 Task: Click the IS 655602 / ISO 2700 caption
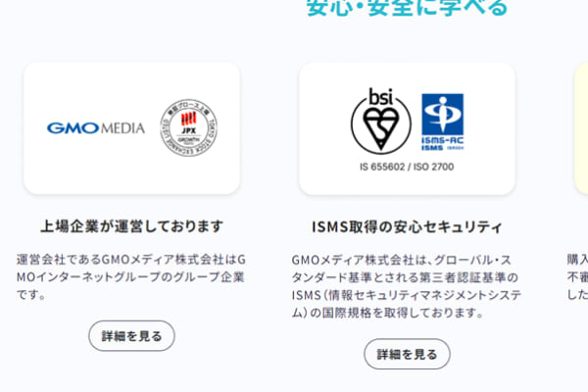pyautogui.click(x=407, y=167)
